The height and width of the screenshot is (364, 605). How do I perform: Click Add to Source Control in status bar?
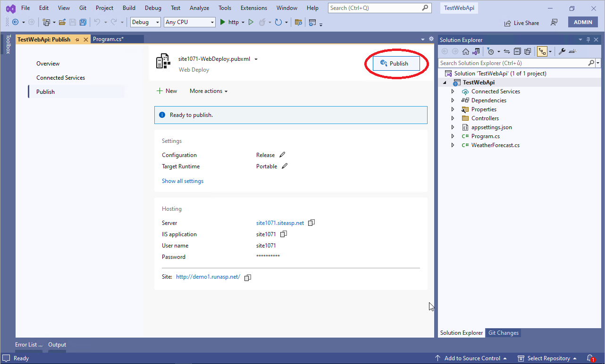(471, 358)
